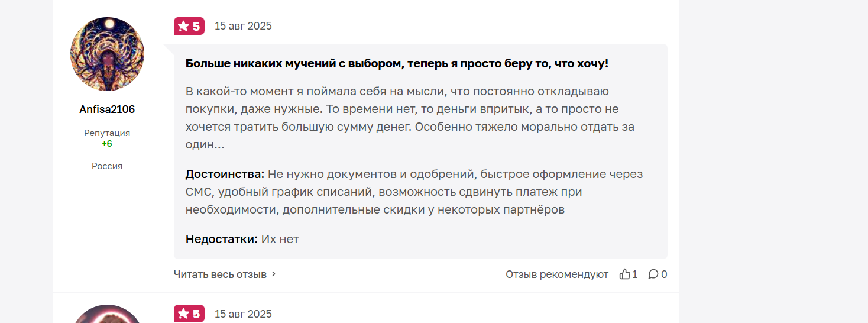This screenshot has height=323, width=868.
Task: Click the like count number 1
Action: (x=635, y=274)
